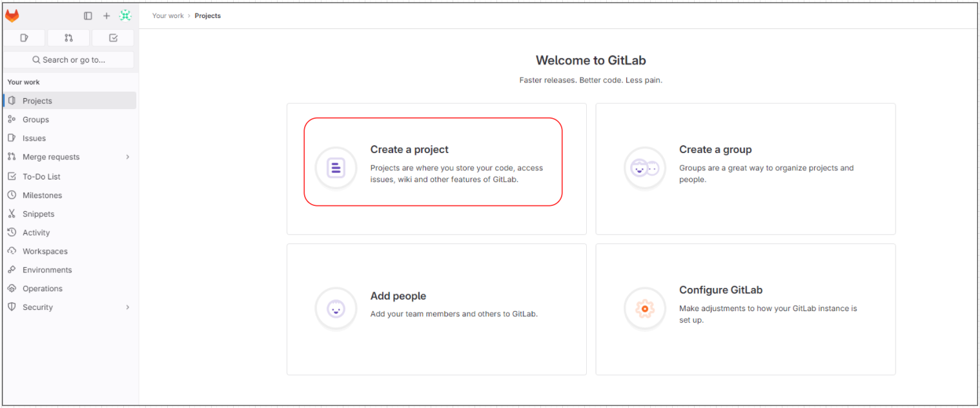Click the Create a project heading
Viewport: 980px width, 408px height.
pos(409,150)
